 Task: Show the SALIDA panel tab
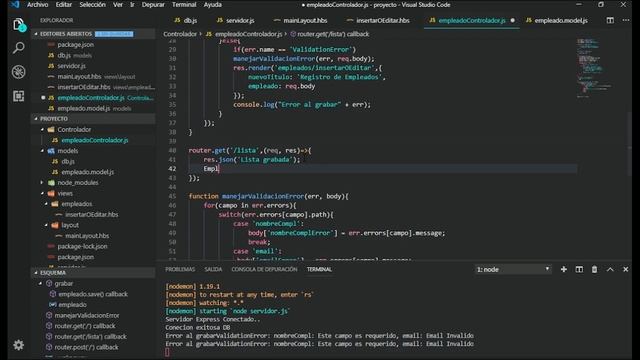213,269
